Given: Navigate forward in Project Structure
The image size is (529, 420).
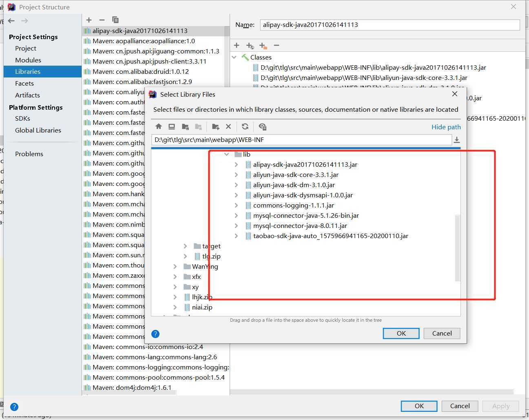Looking at the screenshot, I should (x=25, y=21).
